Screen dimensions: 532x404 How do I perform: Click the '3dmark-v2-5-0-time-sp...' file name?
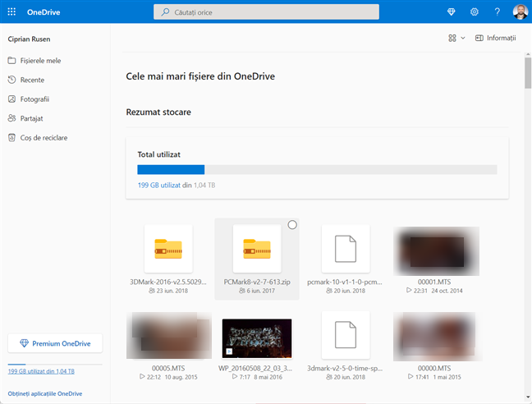(345, 368)
